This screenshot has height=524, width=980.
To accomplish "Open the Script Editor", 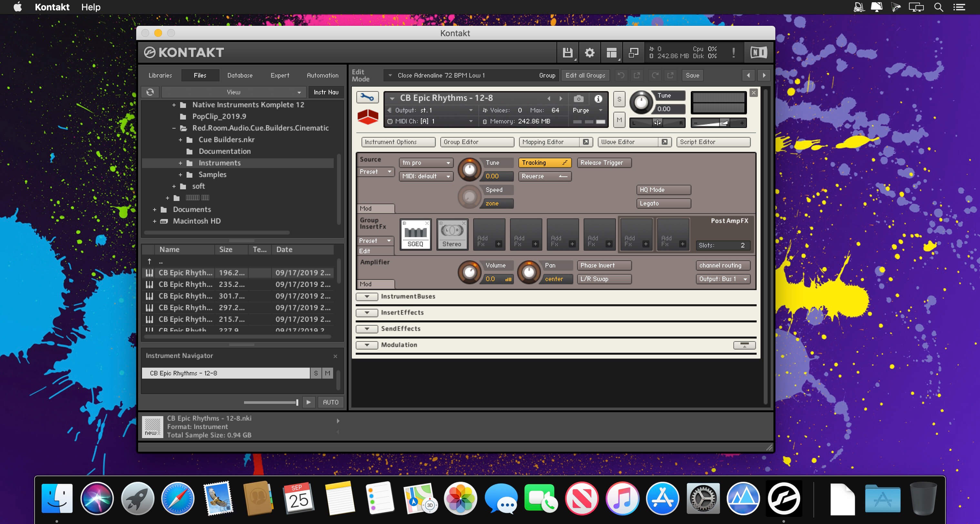I will (x=713, y=142).
